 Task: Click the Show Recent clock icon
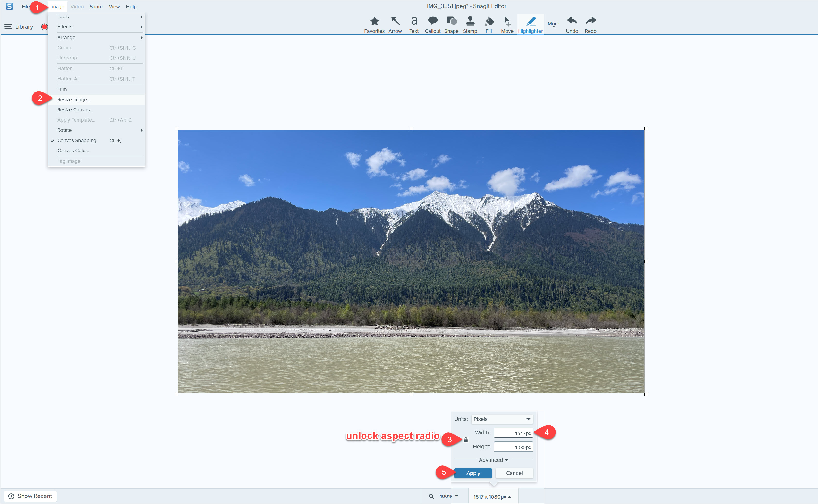coord(11,496)
